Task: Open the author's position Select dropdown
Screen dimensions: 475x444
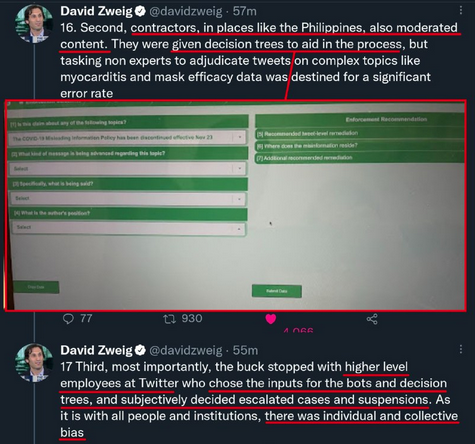Action: (x=129, y=228)
